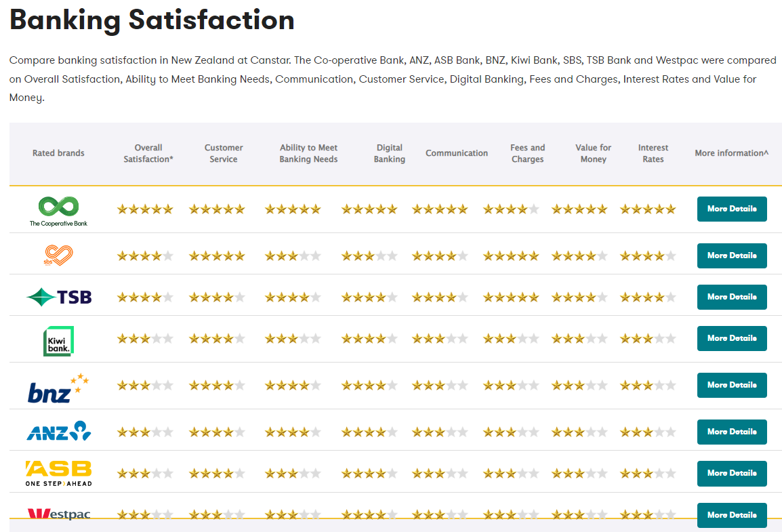This screenshot has height=532, width=782.
Task: Select the ASB One Step Ahead logo
Action: [x=58, y=473]
